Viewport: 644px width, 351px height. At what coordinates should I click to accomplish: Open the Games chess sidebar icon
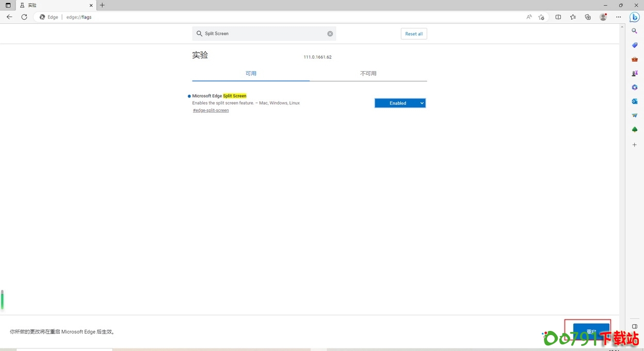tap(635, 73)
